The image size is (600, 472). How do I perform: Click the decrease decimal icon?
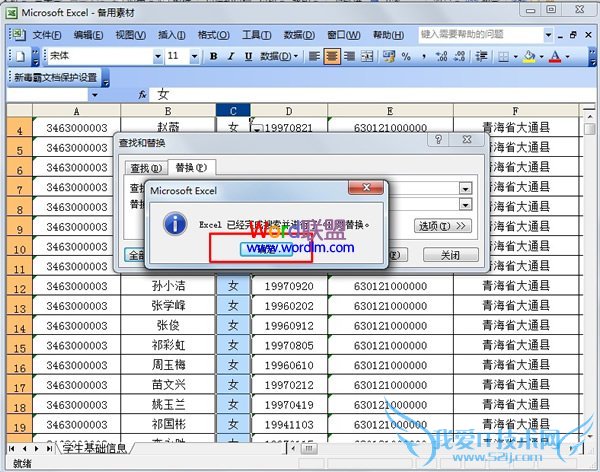[459, 57]
